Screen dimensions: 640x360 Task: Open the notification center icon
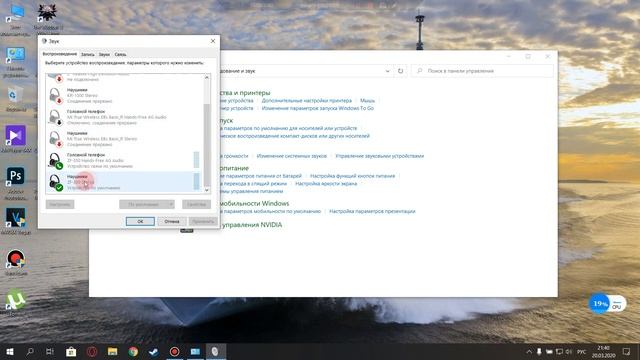627,351
